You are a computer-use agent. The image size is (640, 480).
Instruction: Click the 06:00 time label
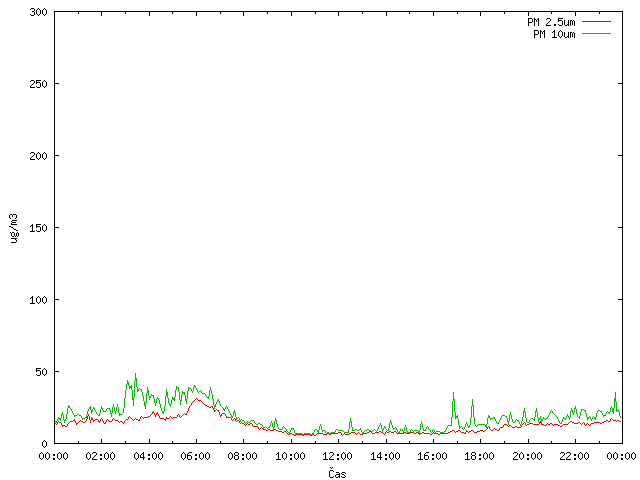click(x=196, y=456)
